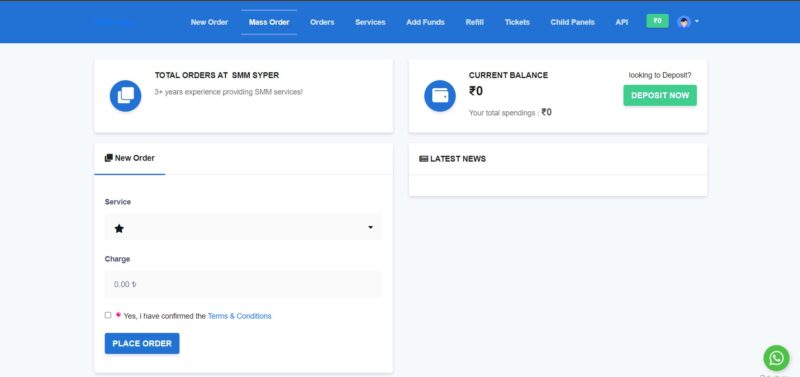Click the Charge field showing 0.00
Viewport: 800px width, 377px height.
point(243,284)
